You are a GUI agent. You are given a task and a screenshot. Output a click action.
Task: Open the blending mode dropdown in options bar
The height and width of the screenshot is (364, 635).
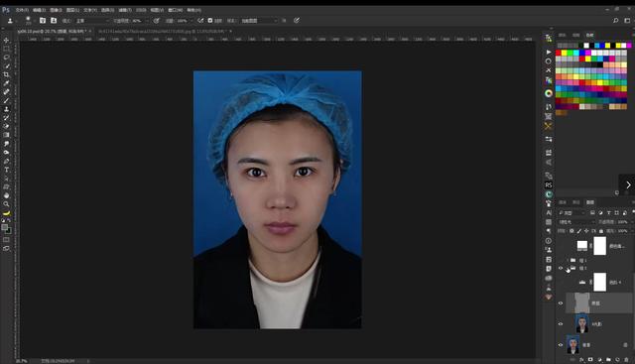[92, 21]
